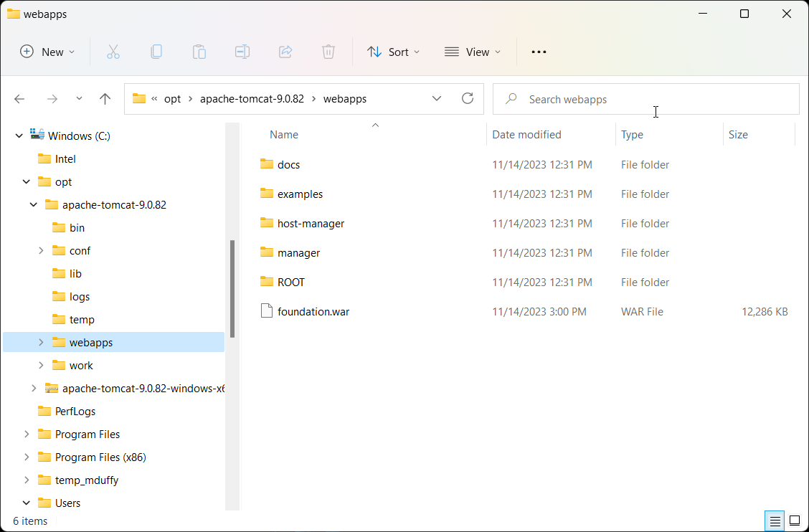Click the Share icon in the toolbar
The height and width of the screenshot is (532, 809).
[x=285, y=52]
